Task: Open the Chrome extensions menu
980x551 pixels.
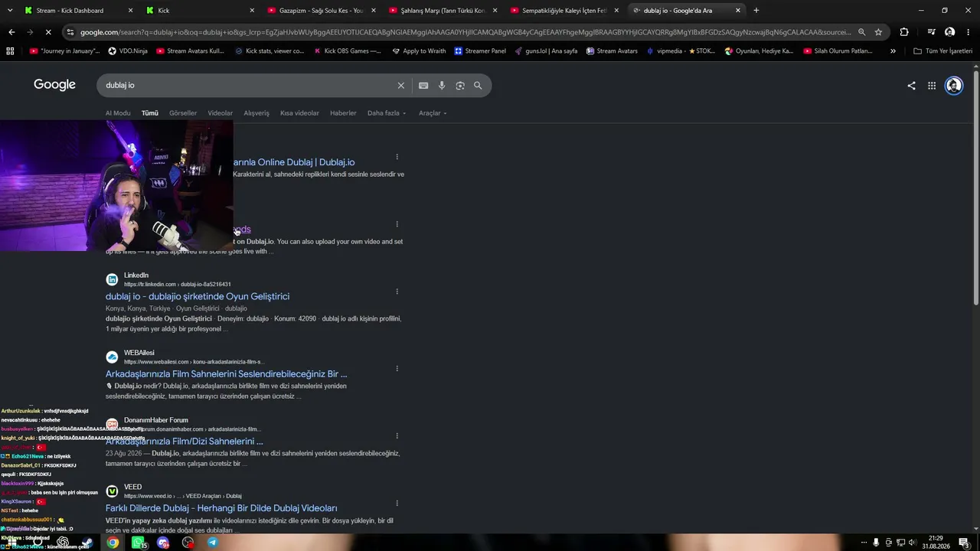Action: coord(904,32)
